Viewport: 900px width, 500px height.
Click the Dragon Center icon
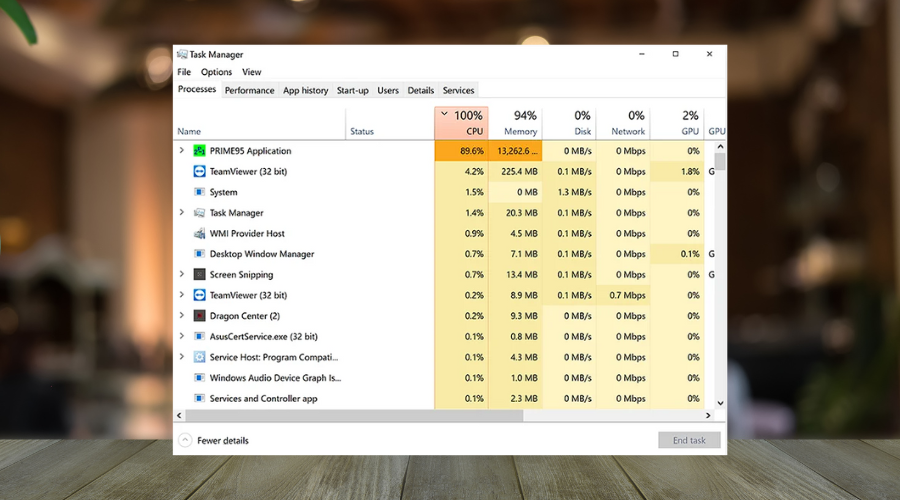coord(200,316)
